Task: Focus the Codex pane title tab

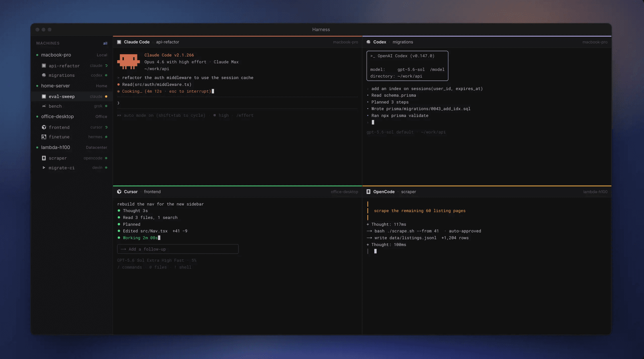Action: pos(390,42)
